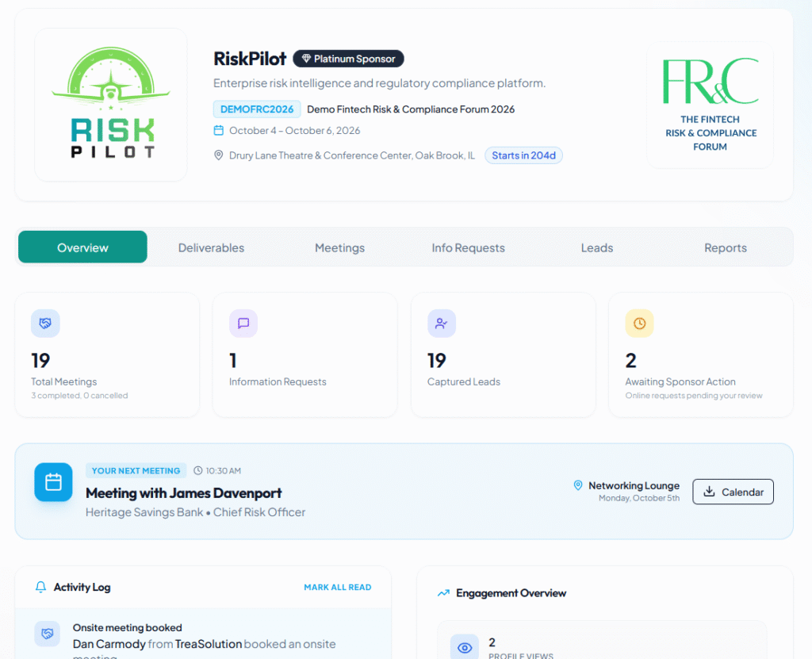
Task: Click the clock icon for Awaiting Sponsor Action
Action: 639,324
